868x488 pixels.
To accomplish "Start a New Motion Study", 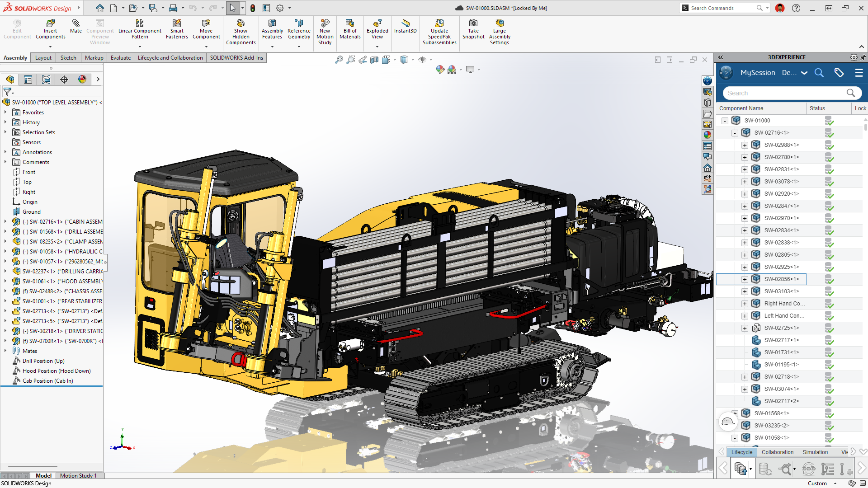I will pyautogui.click(x=325, y=32).
